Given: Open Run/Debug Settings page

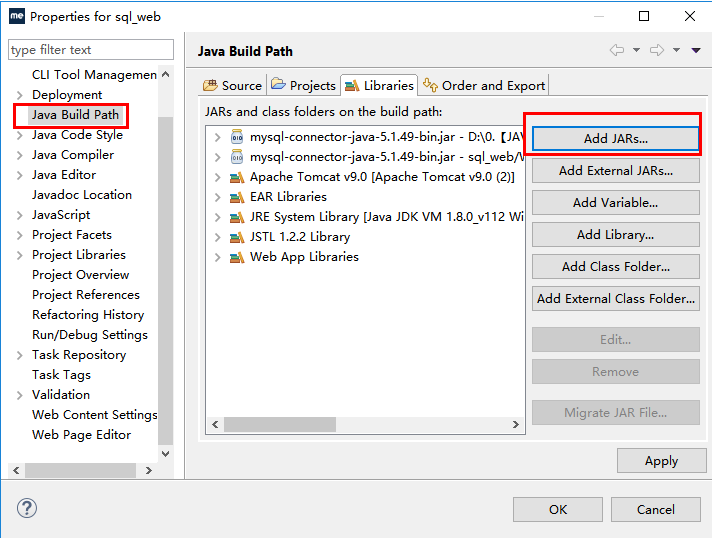Looking at the screenshot, I should click(x=90, y=335).
